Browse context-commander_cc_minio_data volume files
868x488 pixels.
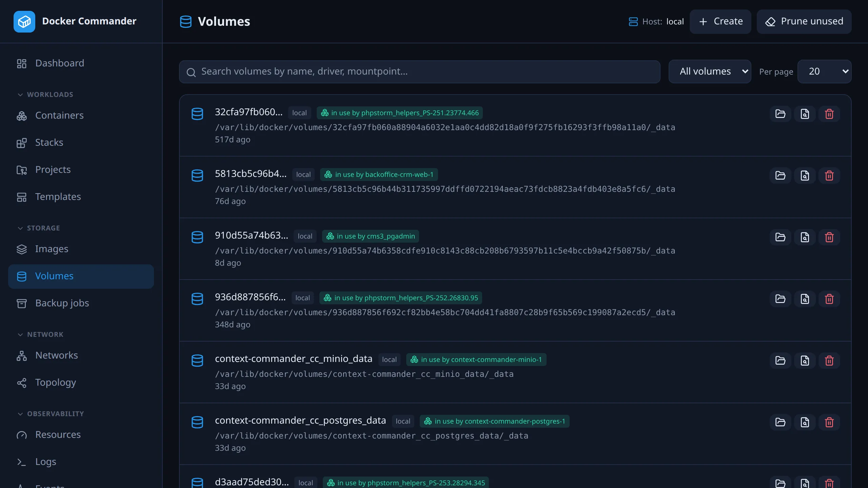pos(780,361)
